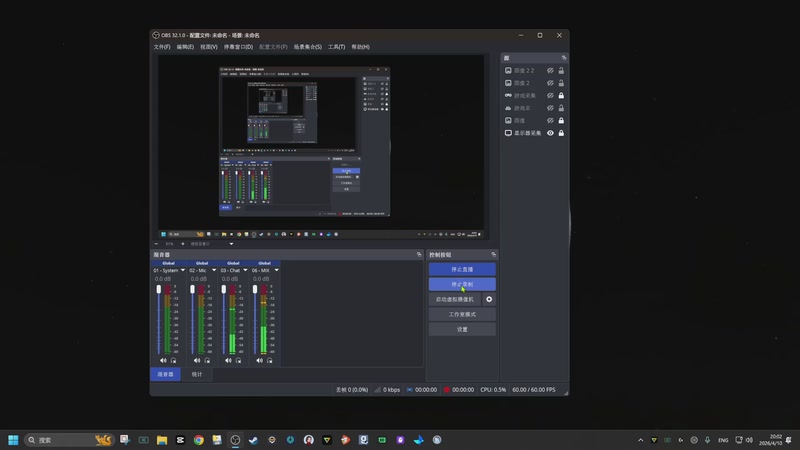Viewport: 800px width, 450px height.
Task: Expand the 01 - System channel dropdown
Action: click(182, 270)
